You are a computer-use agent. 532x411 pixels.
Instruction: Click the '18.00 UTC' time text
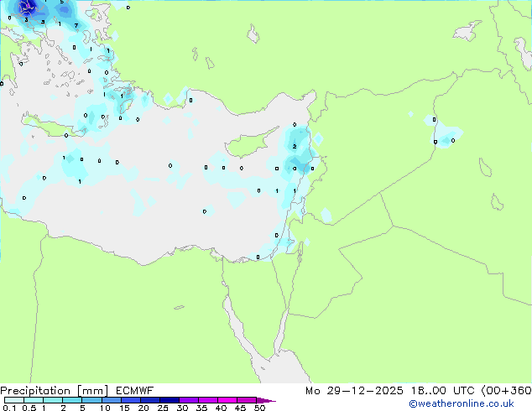[442, 391]
